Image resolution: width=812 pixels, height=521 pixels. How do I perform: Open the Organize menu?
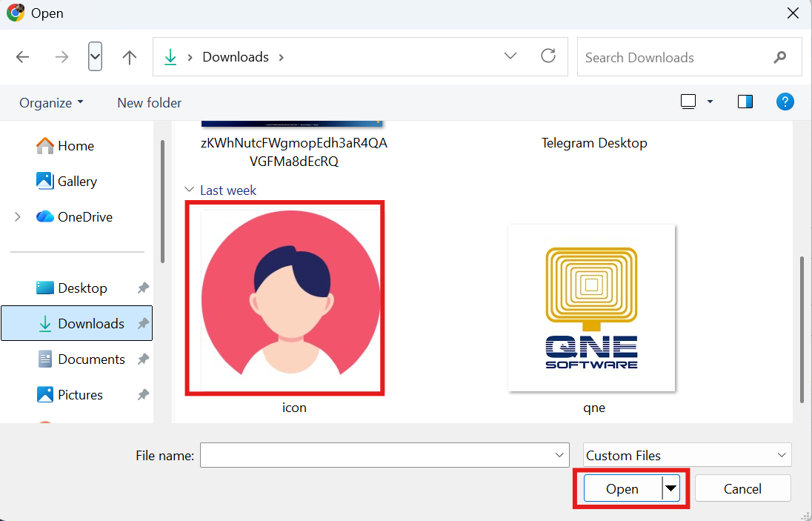[51, 102]
